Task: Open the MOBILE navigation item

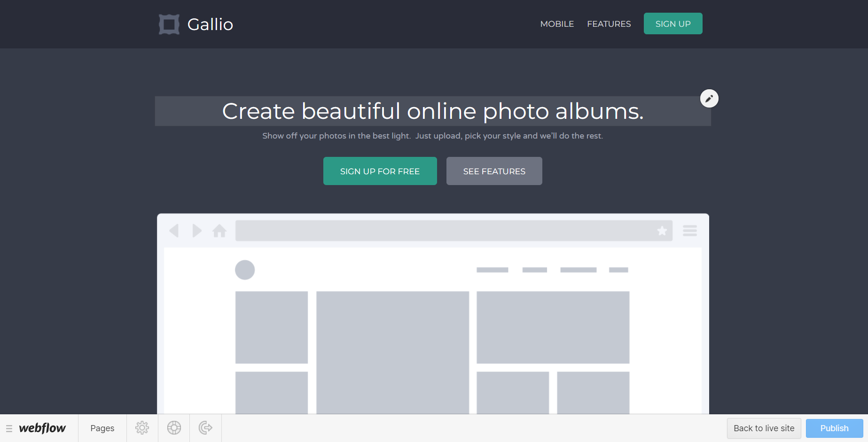Action: pyautogui.click(x=557, y=23)
